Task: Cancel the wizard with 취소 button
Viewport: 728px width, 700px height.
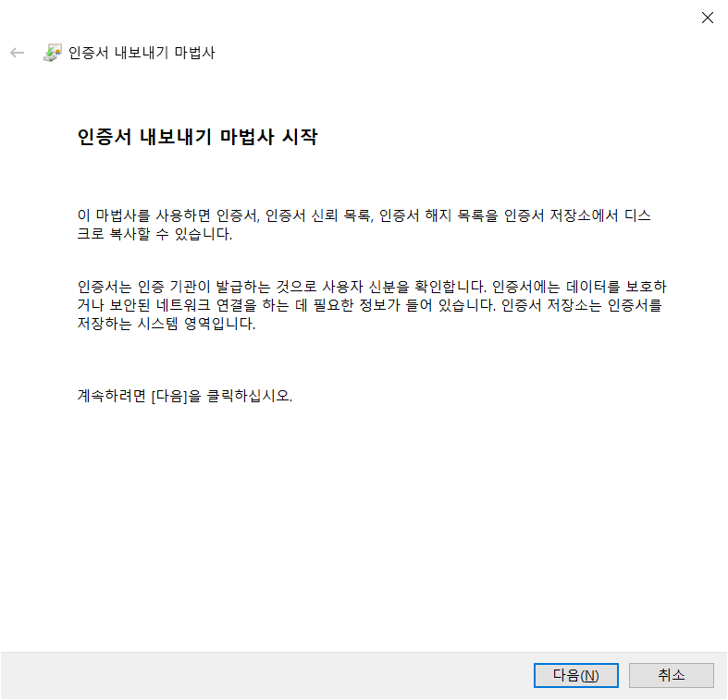Action: pos(672,675)
